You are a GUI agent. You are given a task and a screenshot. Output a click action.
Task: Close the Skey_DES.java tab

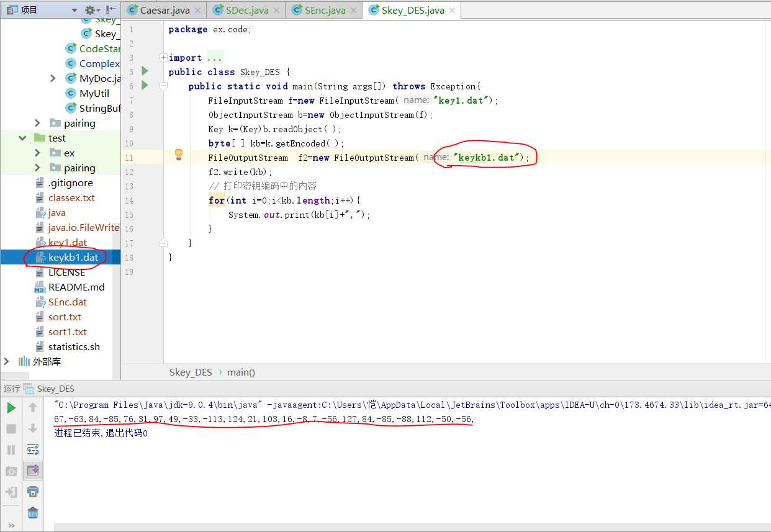[451, 11]
